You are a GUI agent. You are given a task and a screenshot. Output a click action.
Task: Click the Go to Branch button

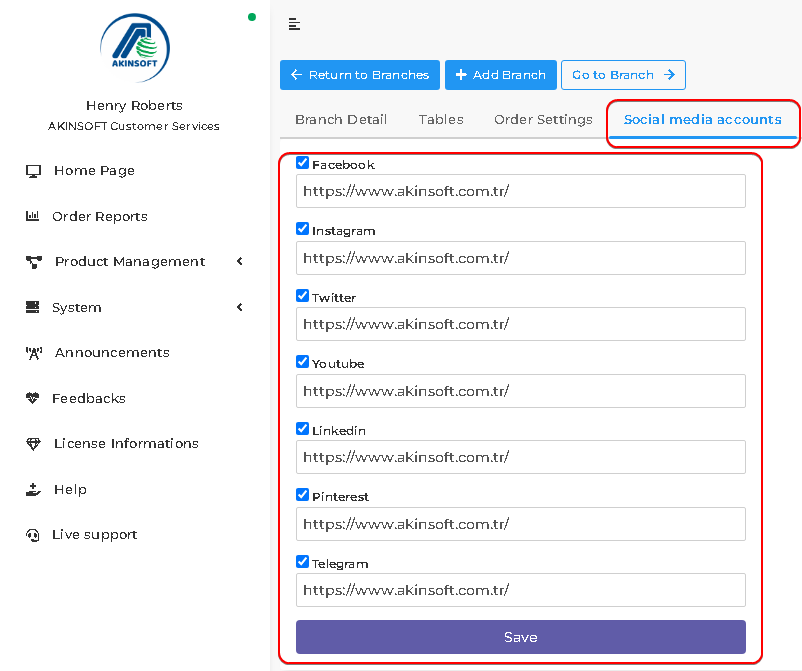pos(623,75)
